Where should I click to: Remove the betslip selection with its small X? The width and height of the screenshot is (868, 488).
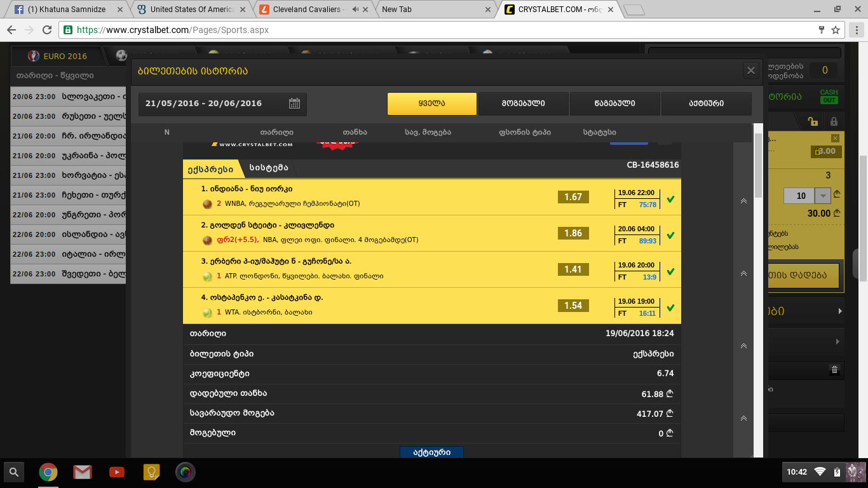pos(835,139)
